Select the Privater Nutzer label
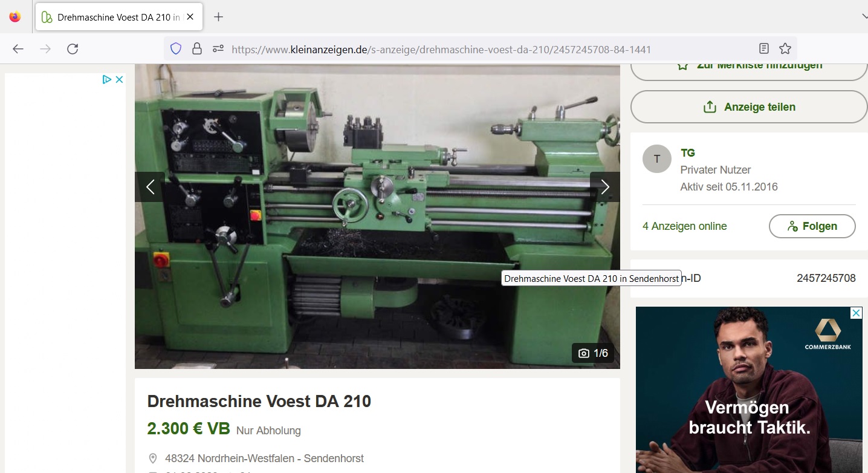Image resolution: width=868 pixels, height=473 pixels. 716,170
